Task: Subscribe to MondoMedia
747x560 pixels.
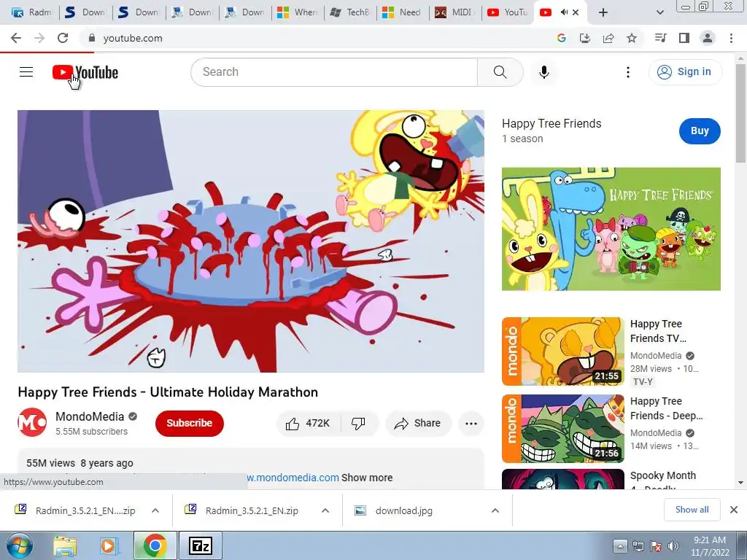Action: coord(189,423)
